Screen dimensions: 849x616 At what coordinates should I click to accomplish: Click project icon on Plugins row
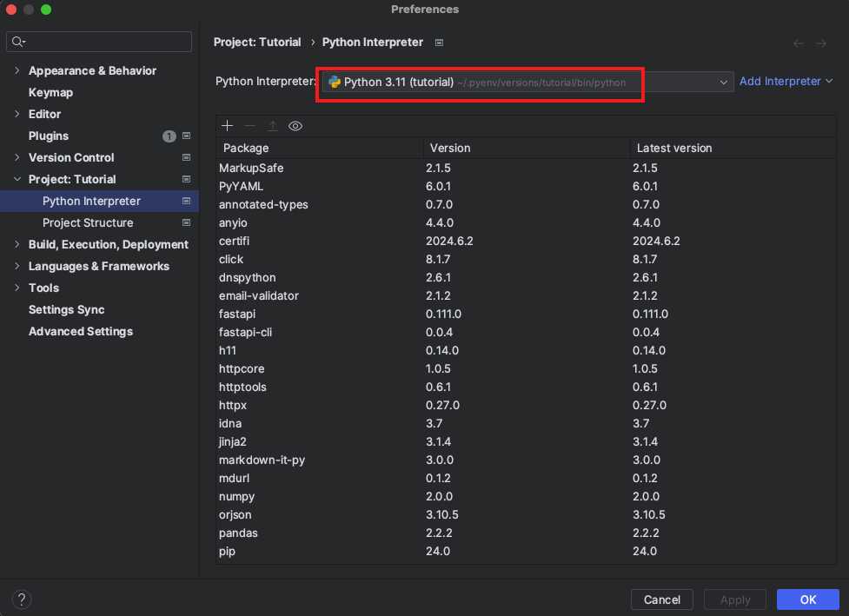(x=186, y=136)
